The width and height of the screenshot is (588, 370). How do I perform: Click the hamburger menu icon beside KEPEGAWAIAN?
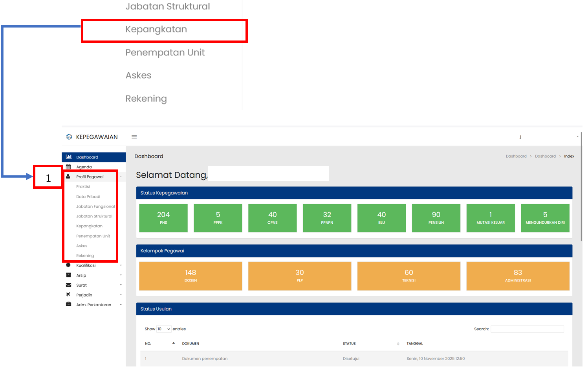134,137
